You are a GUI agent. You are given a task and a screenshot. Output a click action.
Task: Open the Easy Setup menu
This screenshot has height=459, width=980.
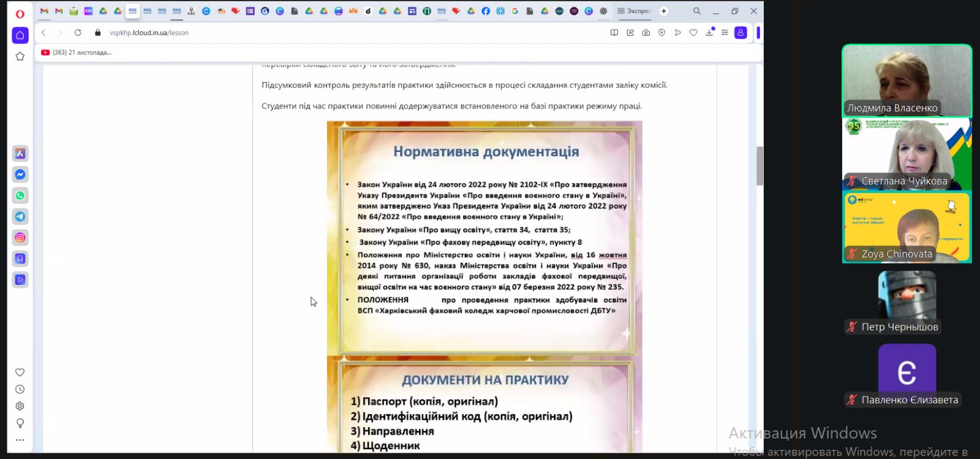tap(725, 32)
